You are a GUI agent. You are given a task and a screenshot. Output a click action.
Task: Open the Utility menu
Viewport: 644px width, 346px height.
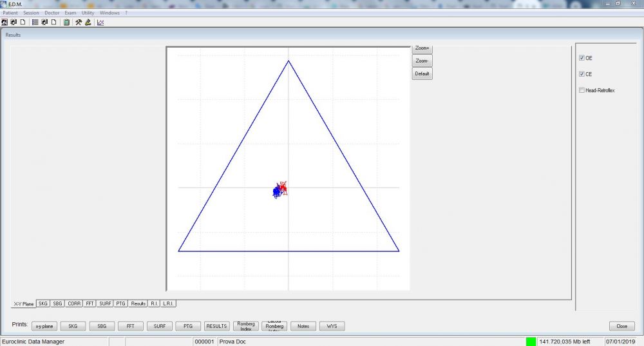coord(88,13)
